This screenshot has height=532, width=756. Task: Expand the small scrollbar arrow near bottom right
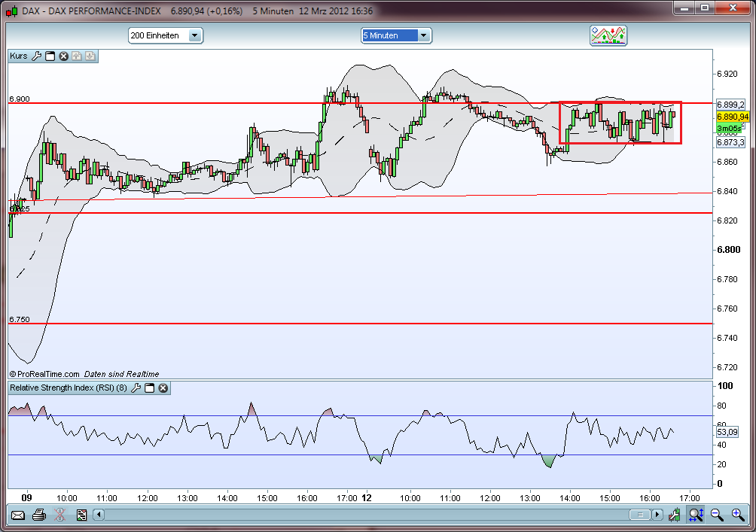pos(657,515)
